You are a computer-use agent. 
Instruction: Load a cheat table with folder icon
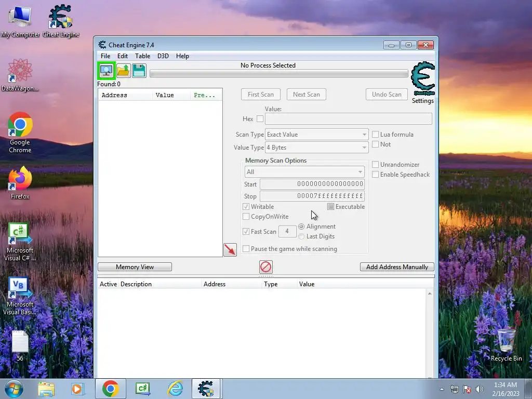tap(124, 71)
